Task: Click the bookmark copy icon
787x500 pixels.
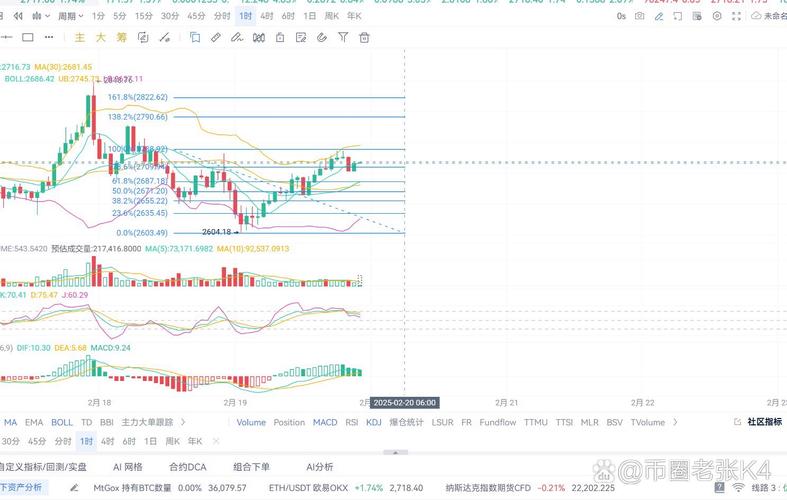Action: click(x=195, y=37)
